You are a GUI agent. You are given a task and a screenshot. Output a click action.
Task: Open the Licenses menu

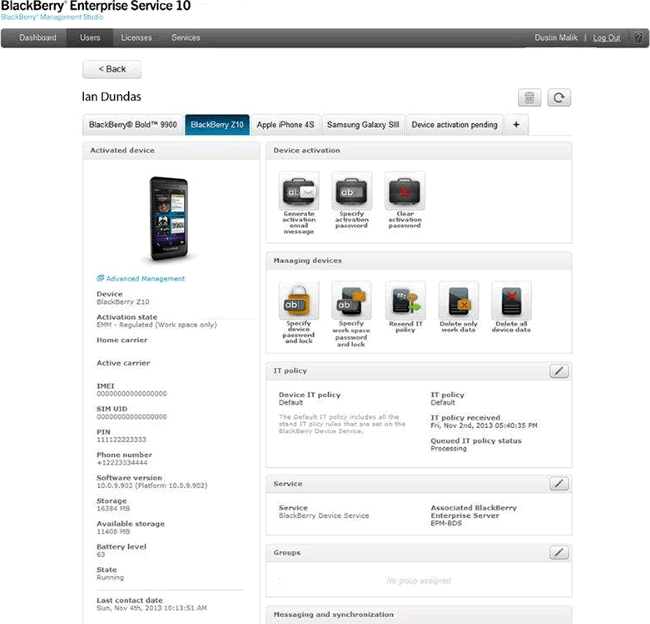[x=136, y=38]
